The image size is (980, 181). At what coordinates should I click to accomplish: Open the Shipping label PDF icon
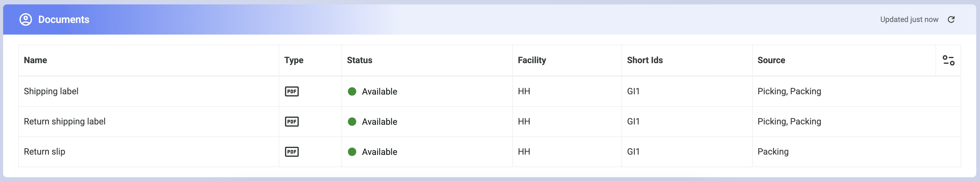[292, 91]
